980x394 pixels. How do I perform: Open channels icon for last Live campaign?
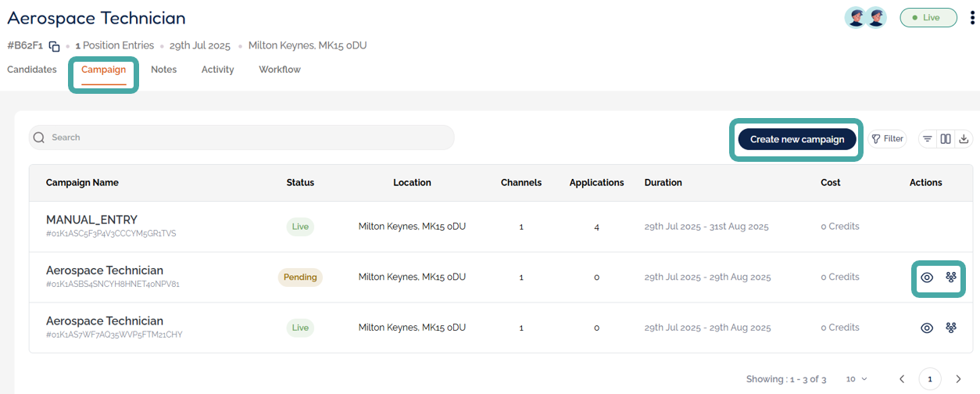[951, 328]
